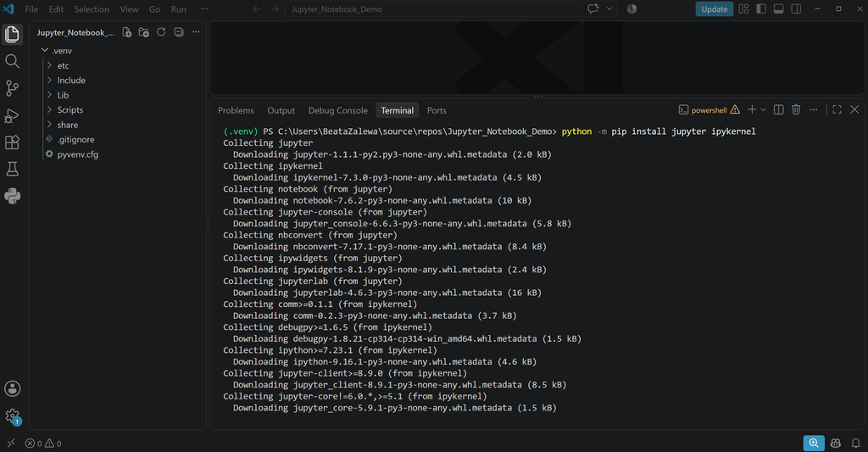This screenshot has height=452, width=868.
Task: Click the powershell terminal label
Action: [x=709, y=110]
